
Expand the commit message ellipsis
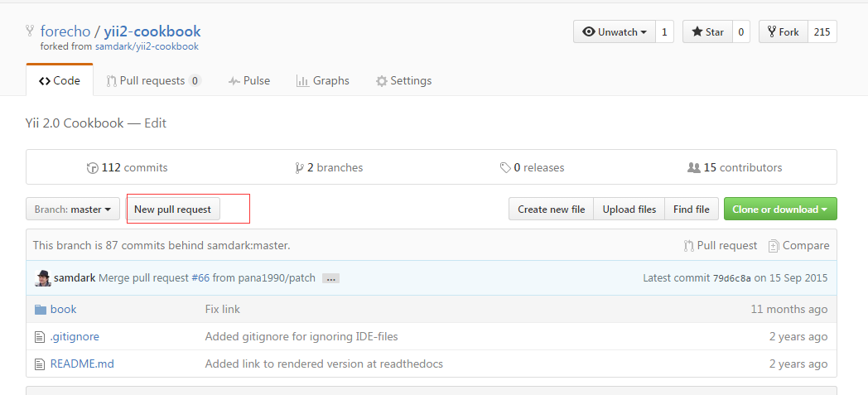point(330,279)
